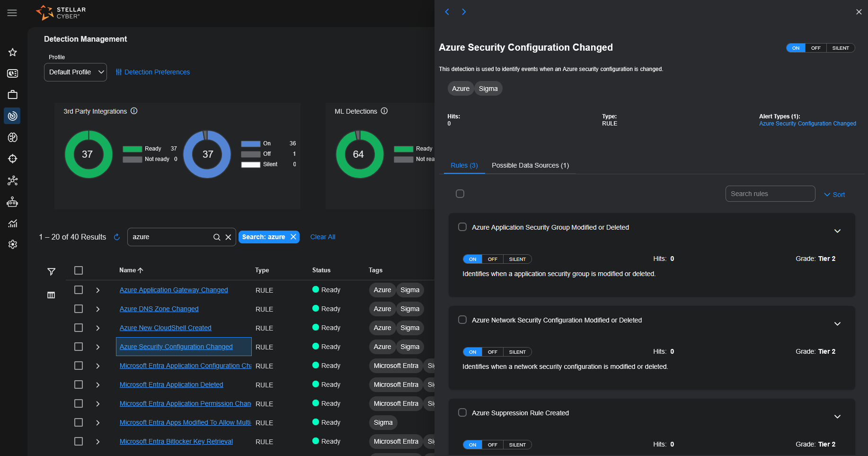The width and height of the screenshot is (868, 456).
Task: Open the brain ML sidebar icon
Action: pyautogui.click(x=13, y=137)
